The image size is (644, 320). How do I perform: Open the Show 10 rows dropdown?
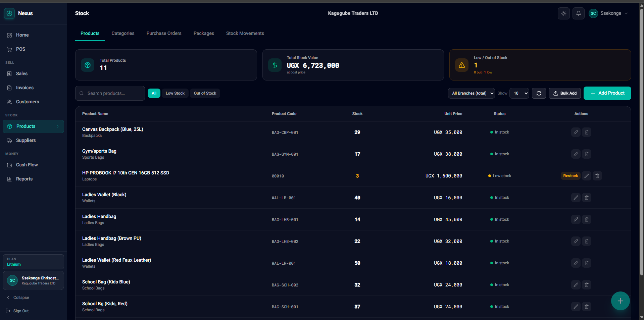[519, 93]
